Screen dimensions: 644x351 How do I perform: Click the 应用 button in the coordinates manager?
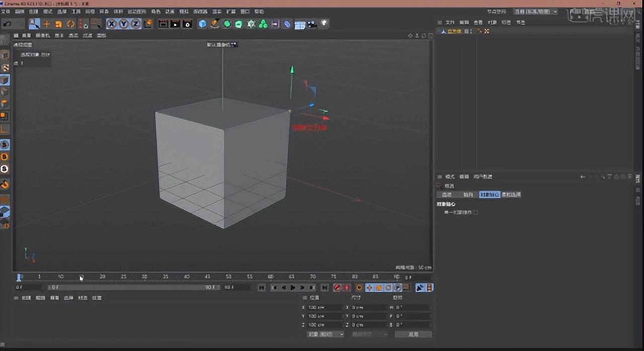[x=414, y=334]
